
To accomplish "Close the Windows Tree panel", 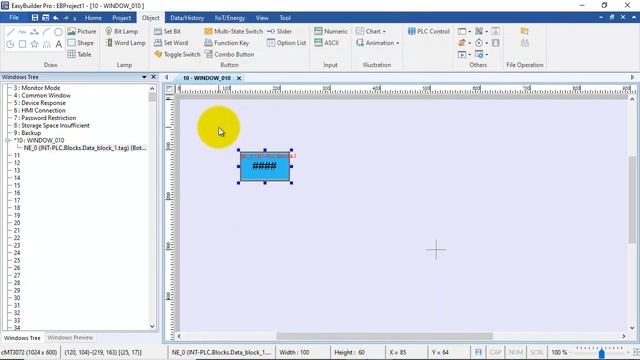I will tap(153, 77).
